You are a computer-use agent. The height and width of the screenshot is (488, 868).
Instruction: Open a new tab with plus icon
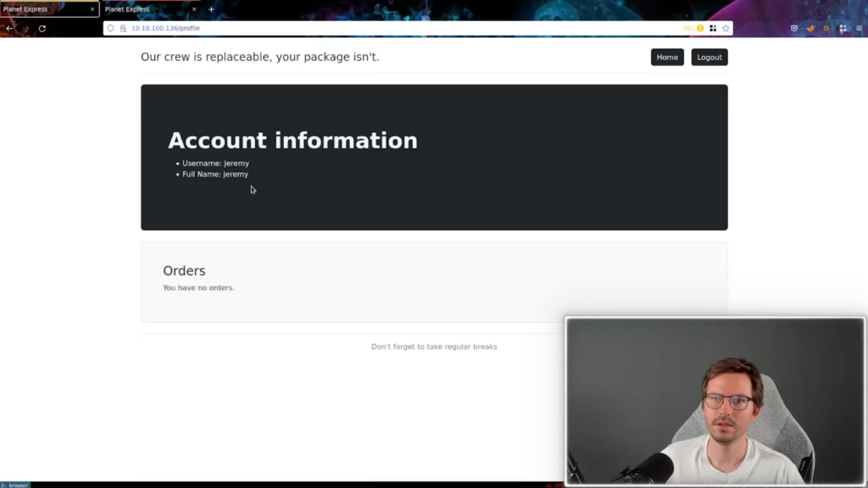coord(211,9)
